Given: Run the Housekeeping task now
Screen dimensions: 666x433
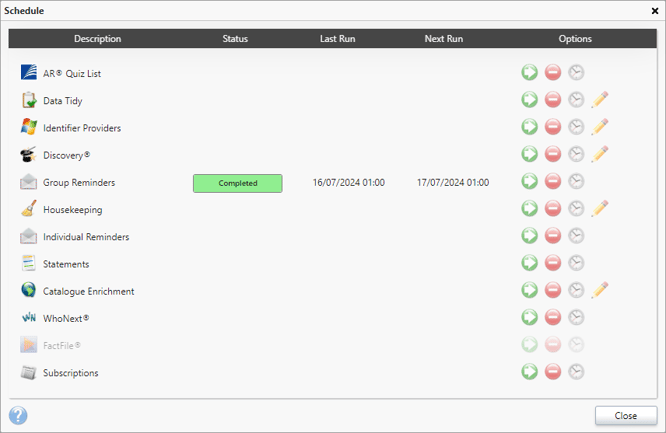Looking at the screenshot, I should 529,209.
